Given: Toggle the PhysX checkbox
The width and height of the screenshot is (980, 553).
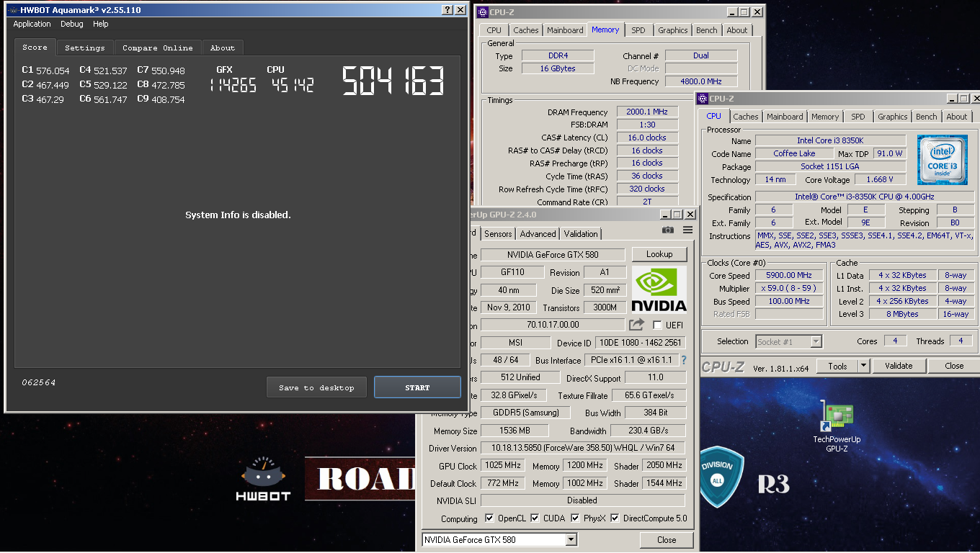Looking at the screenshot, I should click(575, 518).
